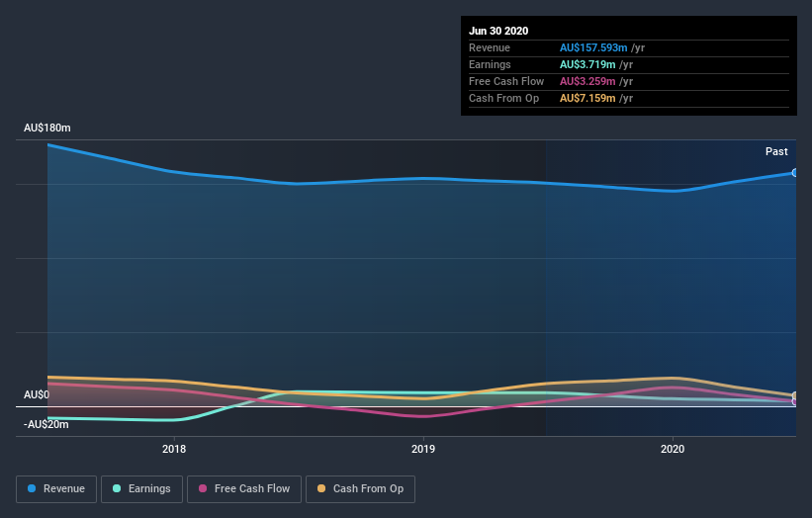Click the Free Cash Flow tooltip label
This screenshot has width=812, height=518.
506,81
